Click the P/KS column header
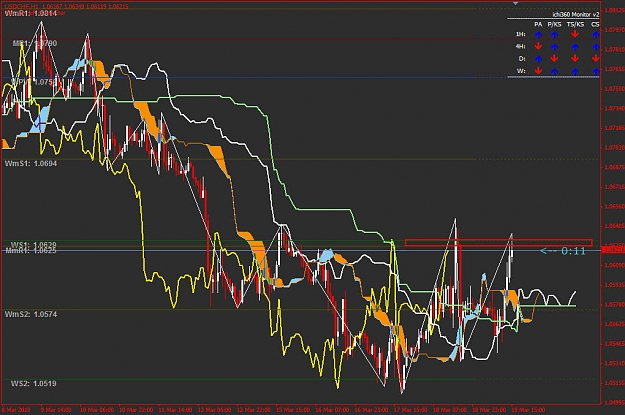This screenshot has height=415, width=625. (554, 24)
